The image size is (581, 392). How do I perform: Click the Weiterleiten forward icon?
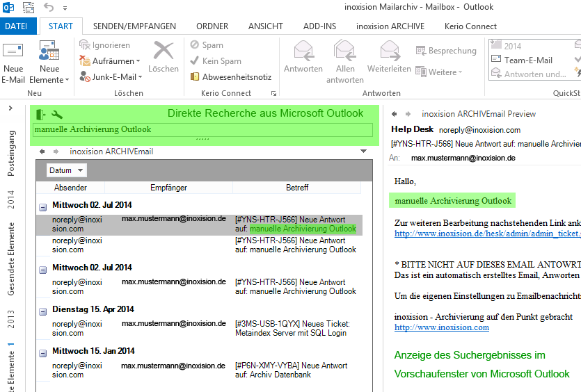coord(389,51)
